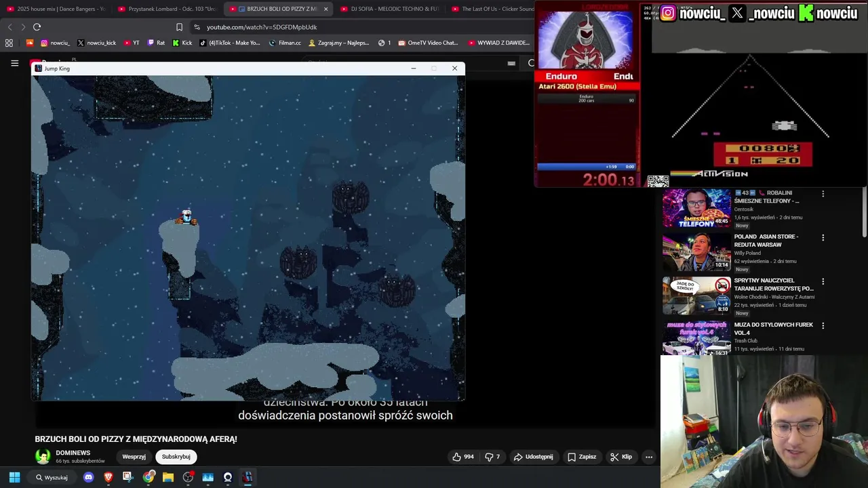
Task: Open MUZA DO STYLOWYCH FUREK VOL.4 thumbnail
Action: pyautogui.click(x=696, y=338)
